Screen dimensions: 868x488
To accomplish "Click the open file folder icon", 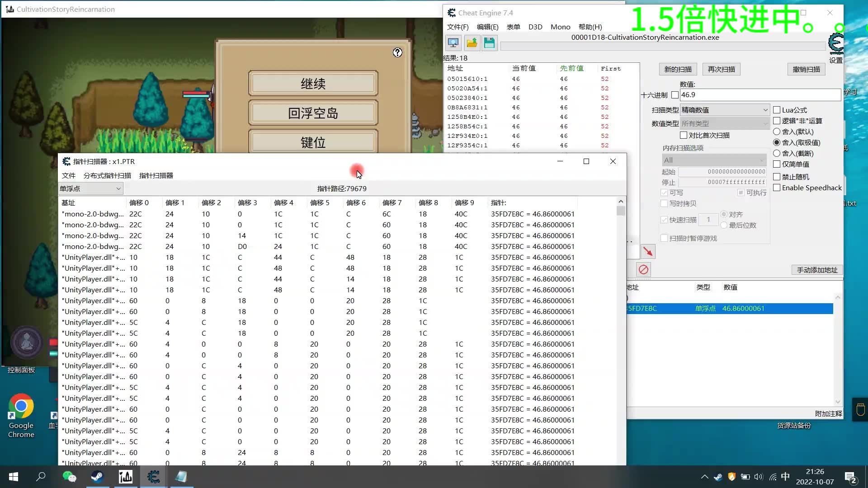I will 472,43.
